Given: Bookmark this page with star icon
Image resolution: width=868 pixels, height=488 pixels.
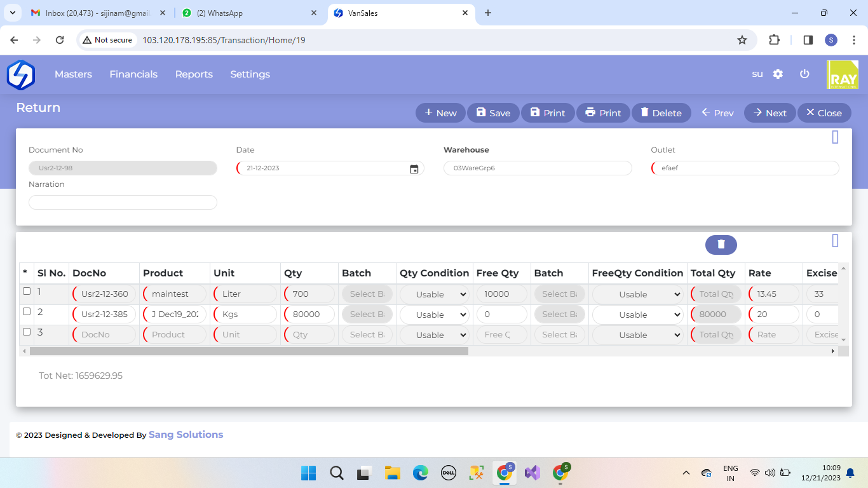Looking at the screenshot, I should click(x=742, y=40).
